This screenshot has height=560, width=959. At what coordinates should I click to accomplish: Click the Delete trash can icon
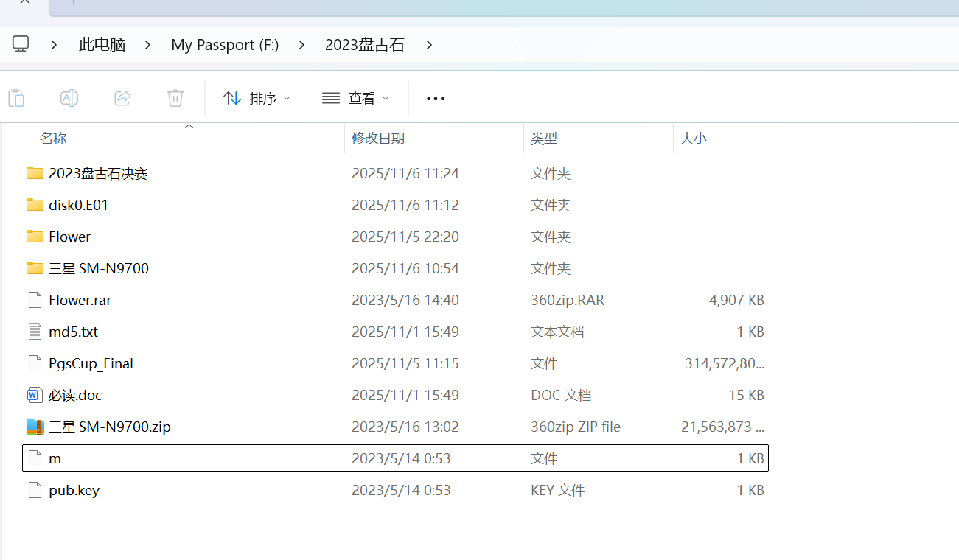click(175, 98)
